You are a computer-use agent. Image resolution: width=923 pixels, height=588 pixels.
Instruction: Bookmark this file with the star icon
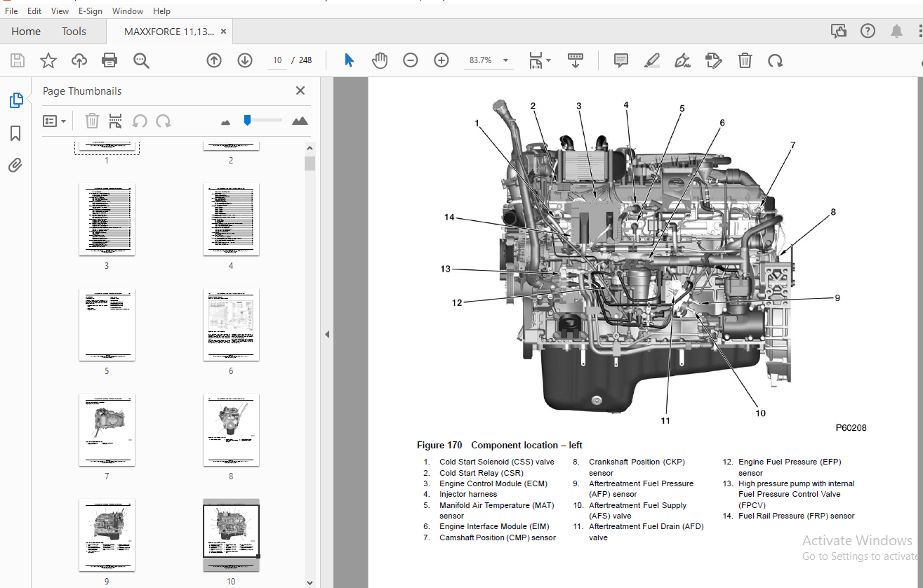tap(48, 60)
